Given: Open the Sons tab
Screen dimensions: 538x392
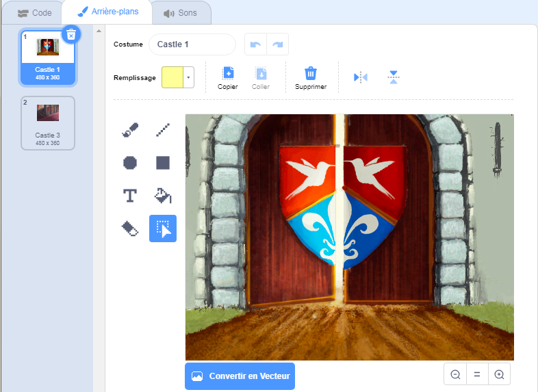Looking at the screenshot, I should [x=181, y=13].
